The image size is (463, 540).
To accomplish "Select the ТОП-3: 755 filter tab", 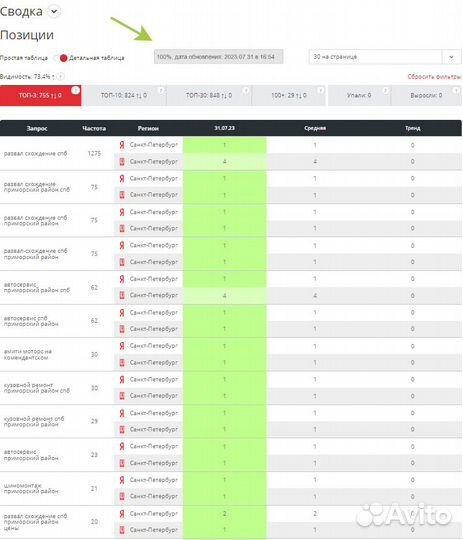I will coord(41,95).
